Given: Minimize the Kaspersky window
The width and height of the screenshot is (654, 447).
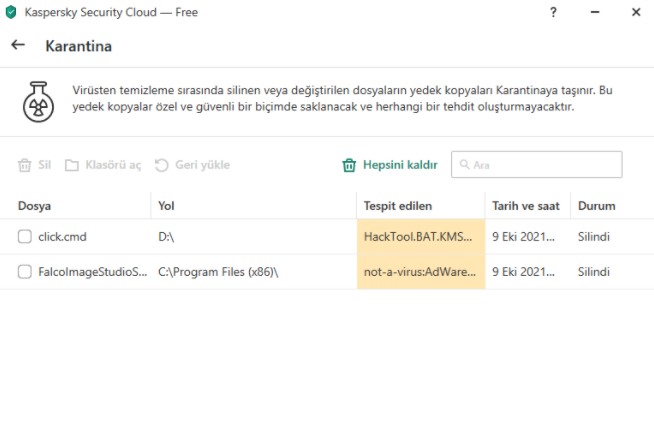Looking at the screenshot, I should click(595, 12).
